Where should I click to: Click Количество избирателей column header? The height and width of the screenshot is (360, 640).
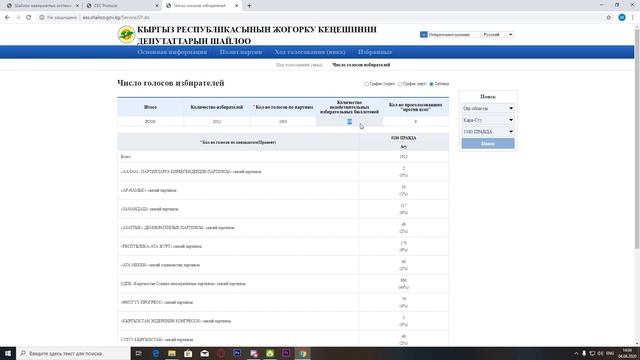(216, 107)
